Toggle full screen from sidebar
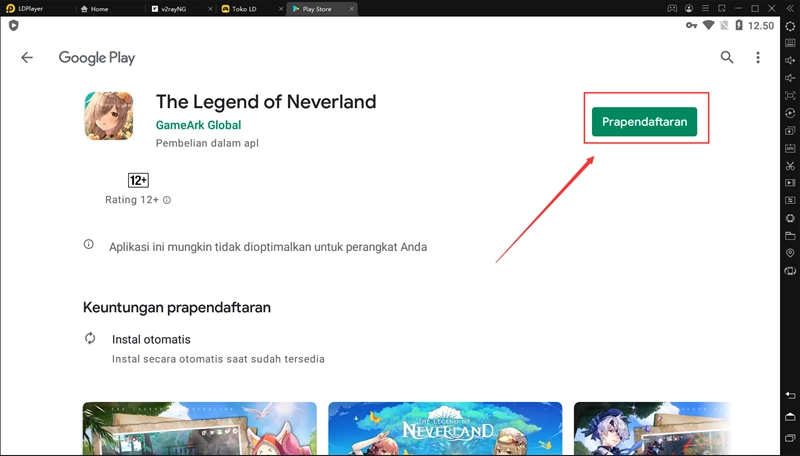This screenshot has height=456, width=800. point(790,95)
